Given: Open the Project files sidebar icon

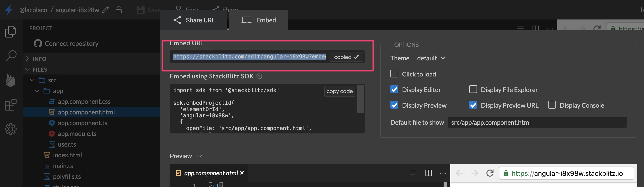Looking at the screenshot, I should [x=10, y=31].
